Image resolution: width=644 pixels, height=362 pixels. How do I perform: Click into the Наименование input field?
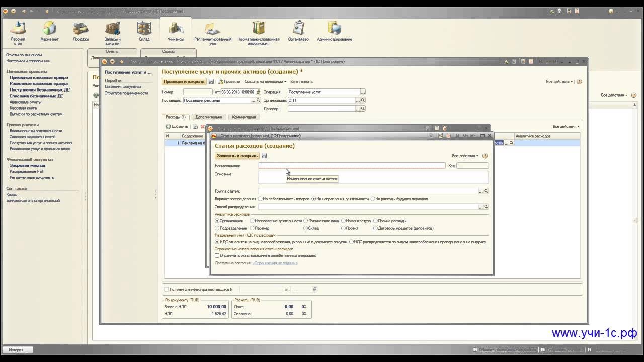click(x=352, y=165)
